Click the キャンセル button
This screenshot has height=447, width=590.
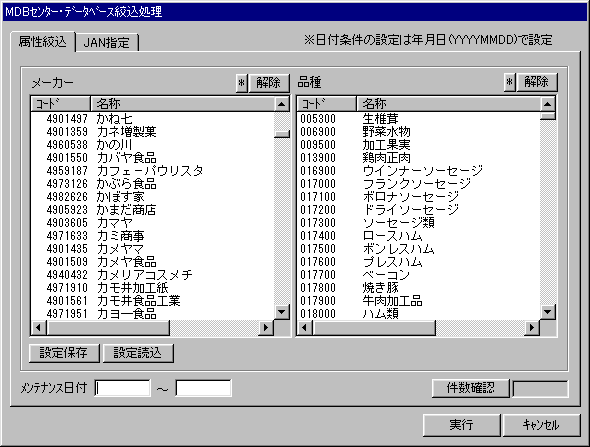tap(541, 425)
